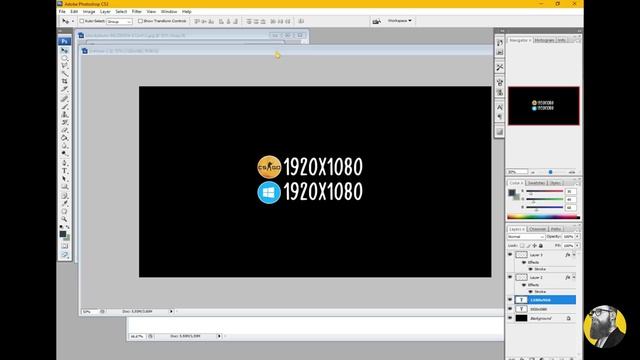
Task: Click Align top edges in options bar
Action: click(197, 21)
